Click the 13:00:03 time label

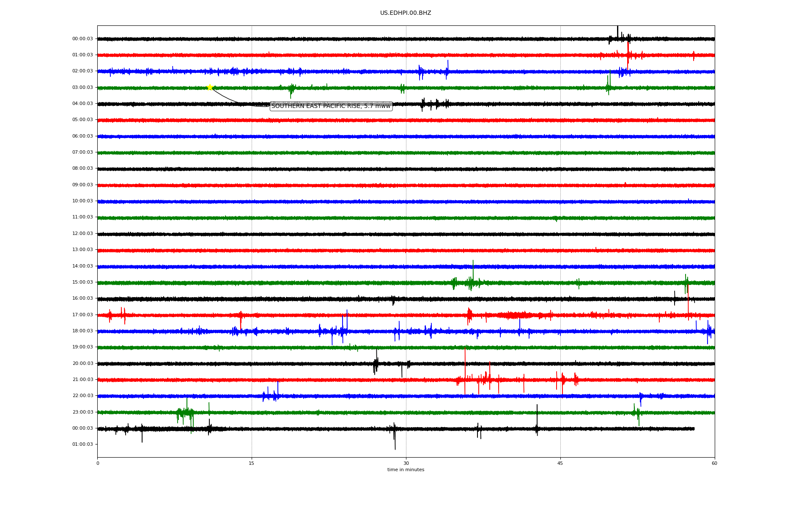(x=82, y=250)
